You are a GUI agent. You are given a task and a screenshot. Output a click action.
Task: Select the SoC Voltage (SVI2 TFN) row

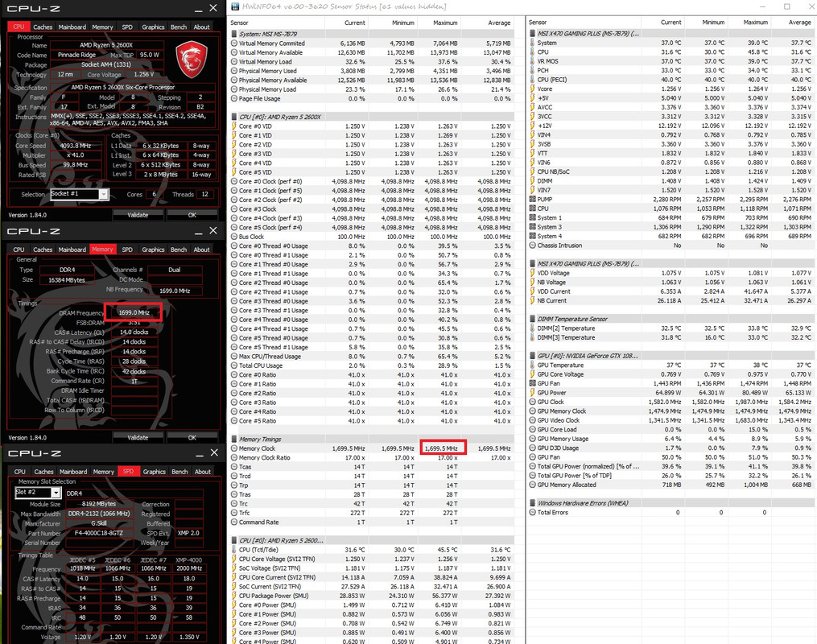pos(372,568)
